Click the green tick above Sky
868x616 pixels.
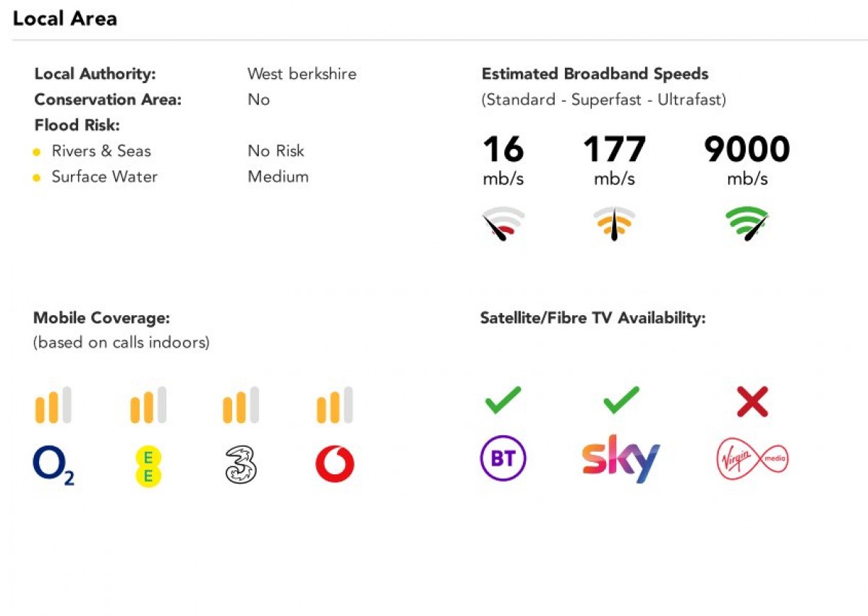621,401
